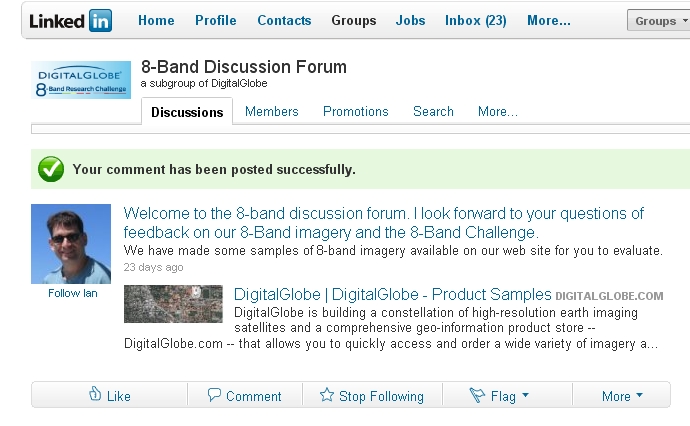This screenshot has height=426, width=690.
Task: Click the green success checkmark icon
Action: (51, 169)
